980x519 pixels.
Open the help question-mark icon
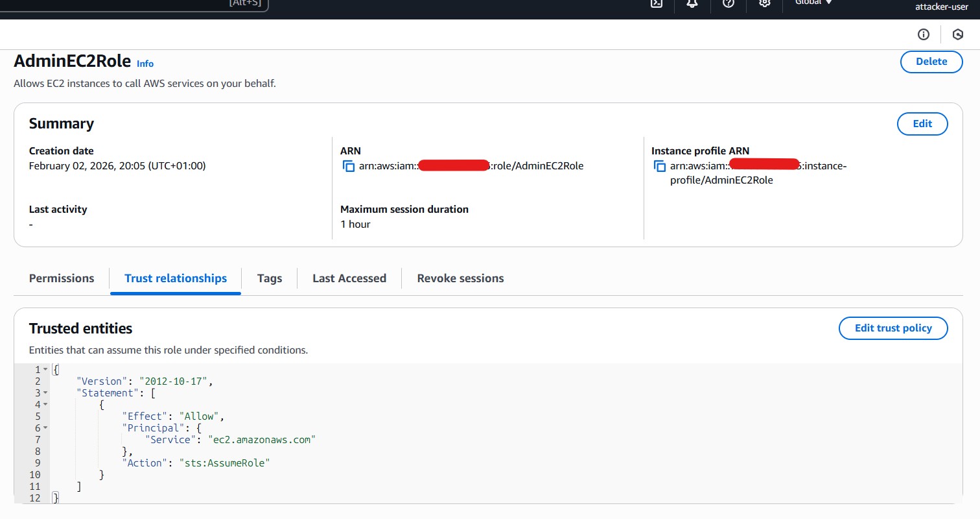(728, 5)
